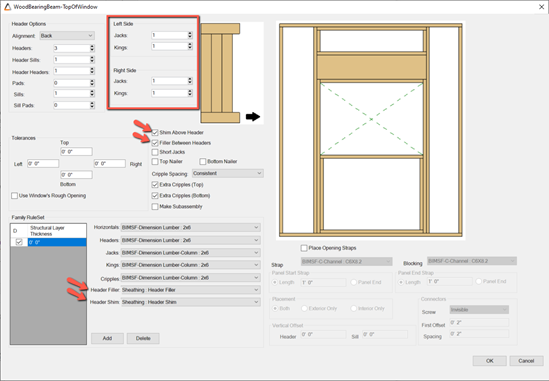Click the header section preview image
Screen dimensions: 549x381
[x=220, y=73]
